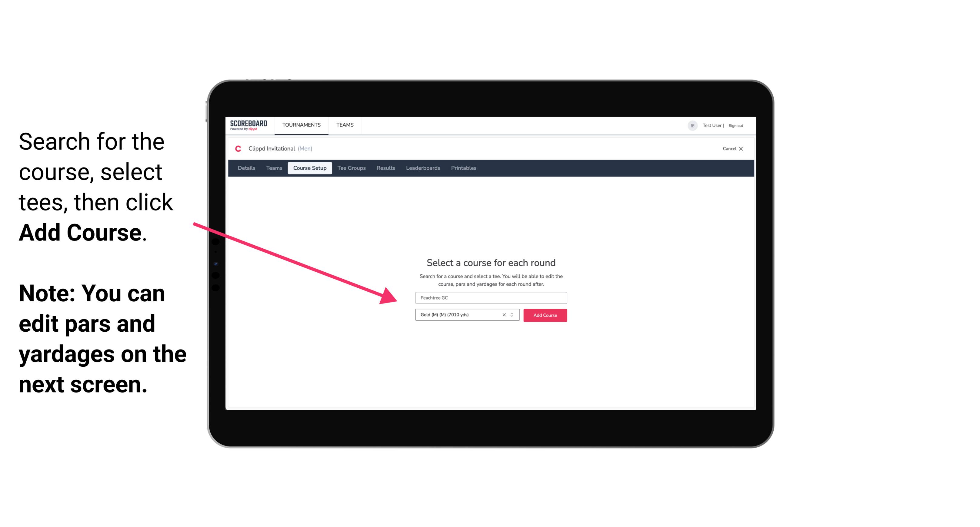
Task: Open the course search dropdown suggestions
Action: click(x=490, y=297)
